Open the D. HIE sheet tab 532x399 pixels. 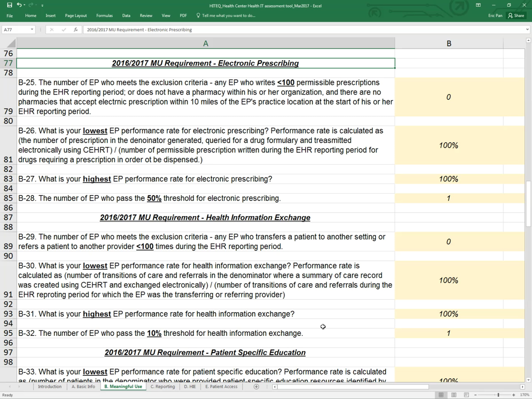pyautogui.click(x=190, y=387)
